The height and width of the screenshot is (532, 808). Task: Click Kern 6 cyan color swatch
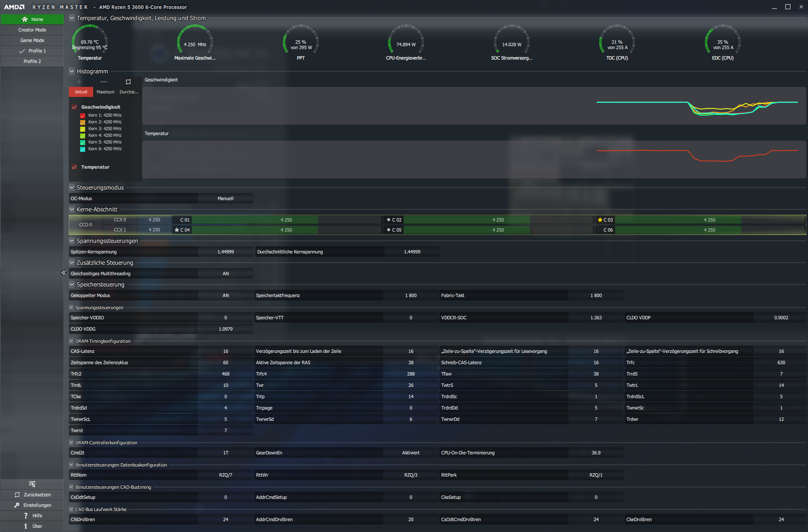(x=83, y=149)
